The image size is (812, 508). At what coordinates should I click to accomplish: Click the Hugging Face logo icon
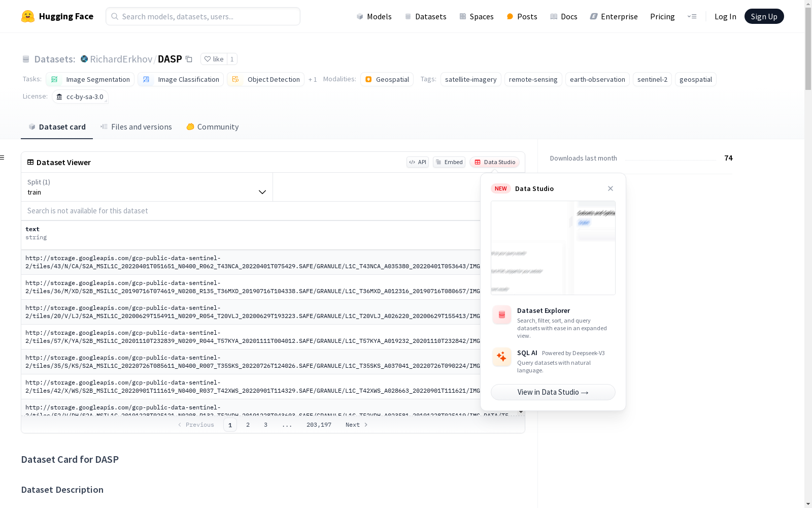click(28, 16)
